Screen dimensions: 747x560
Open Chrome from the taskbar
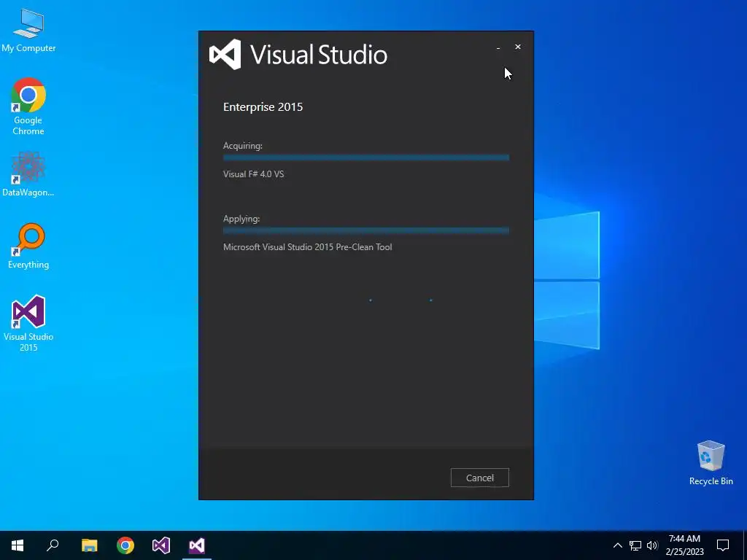point(125,545)
